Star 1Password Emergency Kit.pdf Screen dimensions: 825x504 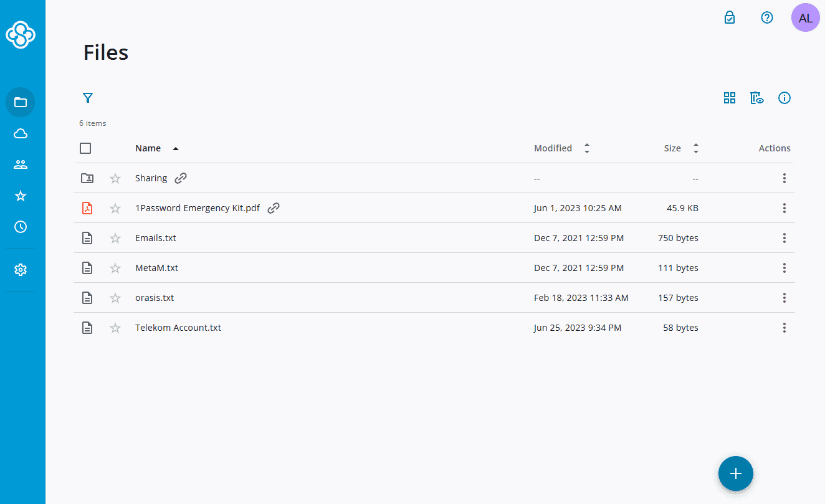point(115,208)
